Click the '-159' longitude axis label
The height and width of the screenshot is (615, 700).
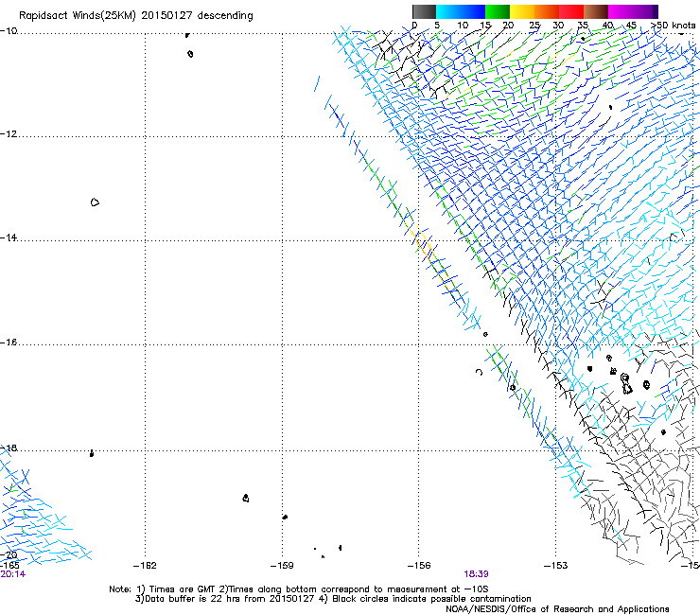(282, 566)
